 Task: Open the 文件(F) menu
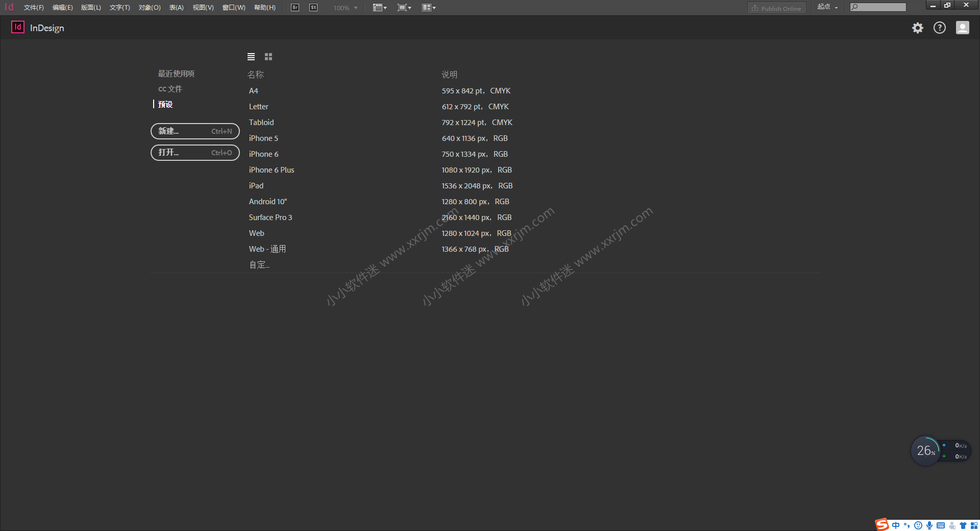coord(34,8)
